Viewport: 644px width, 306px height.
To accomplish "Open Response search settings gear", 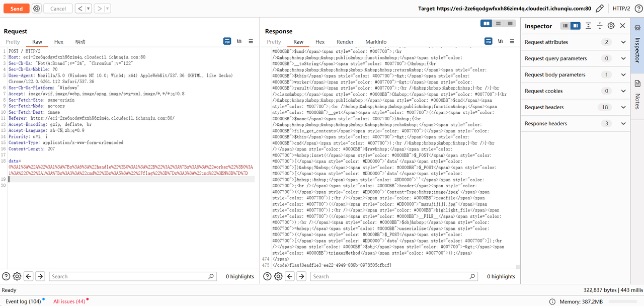I will tap(278, 276).
